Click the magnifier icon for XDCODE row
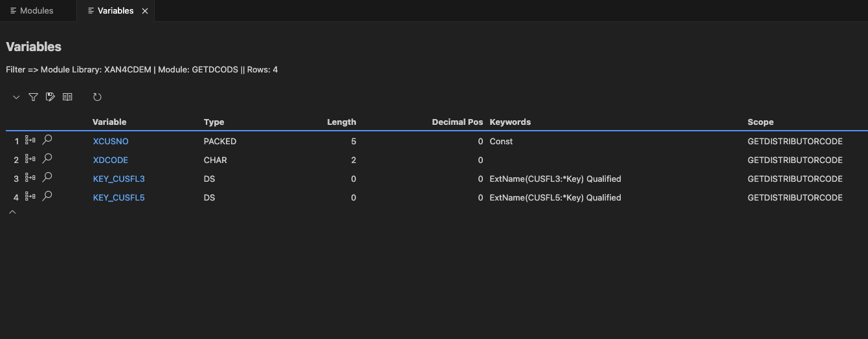The height and width of the screenshot is (339, 868). click(x=47, y=159)
